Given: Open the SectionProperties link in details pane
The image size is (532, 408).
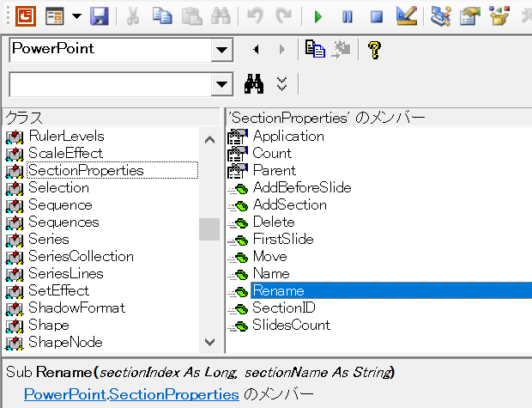Looking at the screenshot, I should [174, 394].
